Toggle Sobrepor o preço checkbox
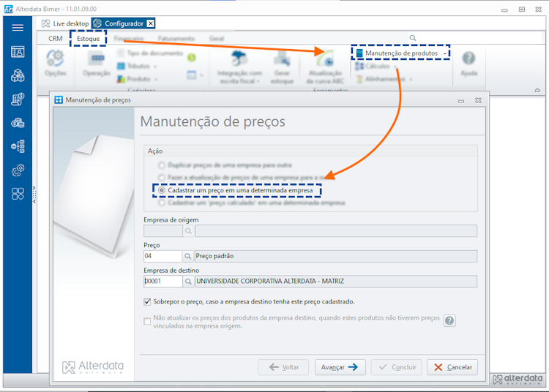This screenshot has width=549, height=392. click(x=147, y=302)
